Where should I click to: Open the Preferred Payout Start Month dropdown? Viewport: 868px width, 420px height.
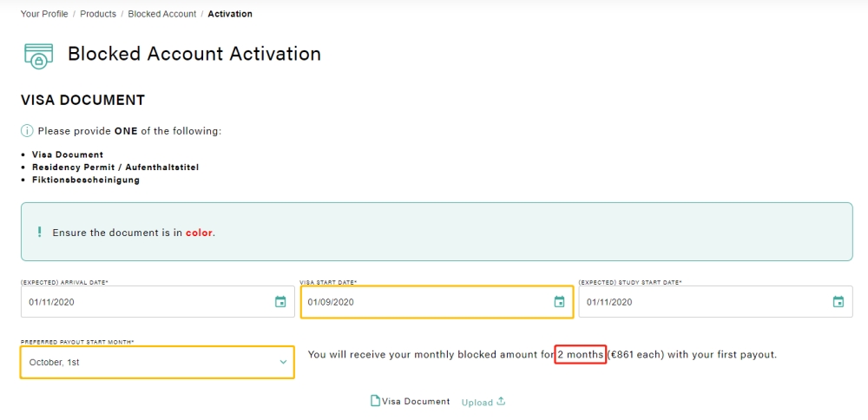tap(157, 362)
